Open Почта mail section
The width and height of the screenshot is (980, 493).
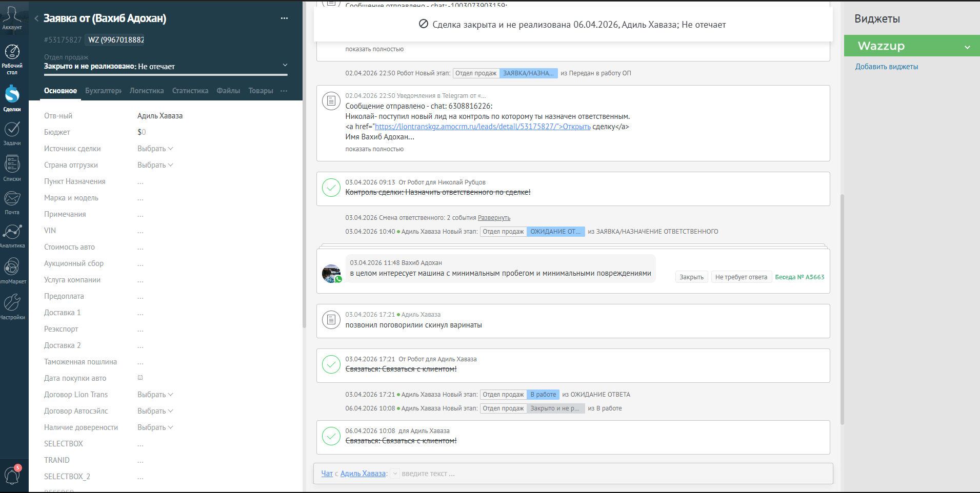12,203
